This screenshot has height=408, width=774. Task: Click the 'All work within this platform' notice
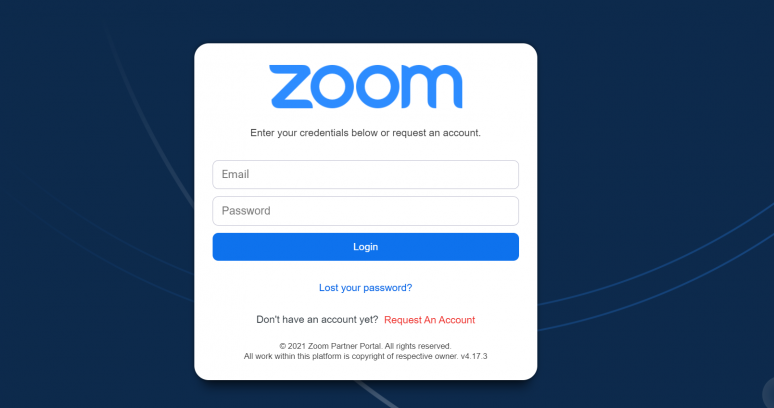coord(351,356)
